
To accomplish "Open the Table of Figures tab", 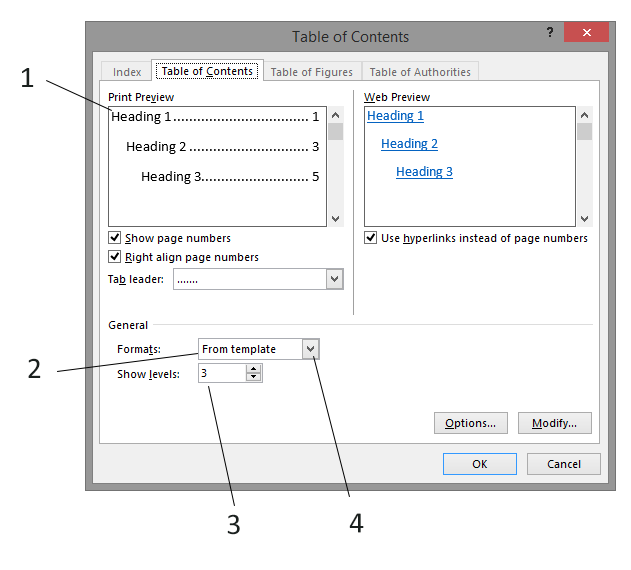I will (x=312, y=72).
